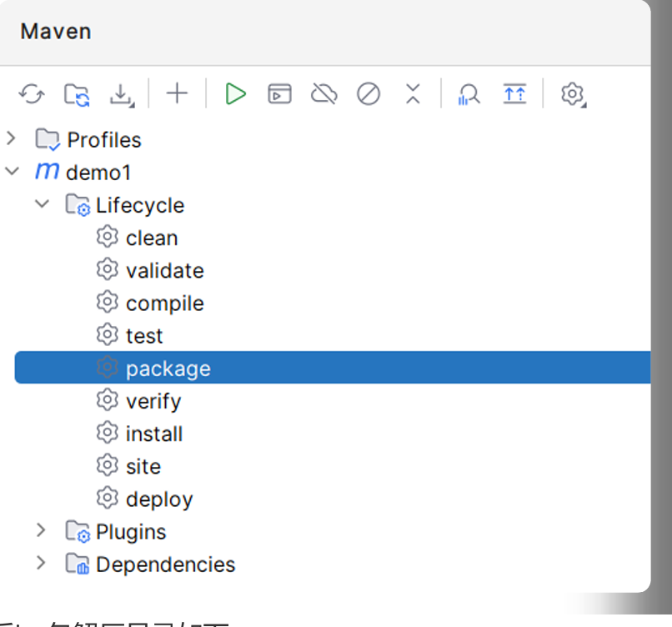This screenshot has height=627, width=672.
Task: Select the Lifecycle label
Action: [x=140, y=206]
